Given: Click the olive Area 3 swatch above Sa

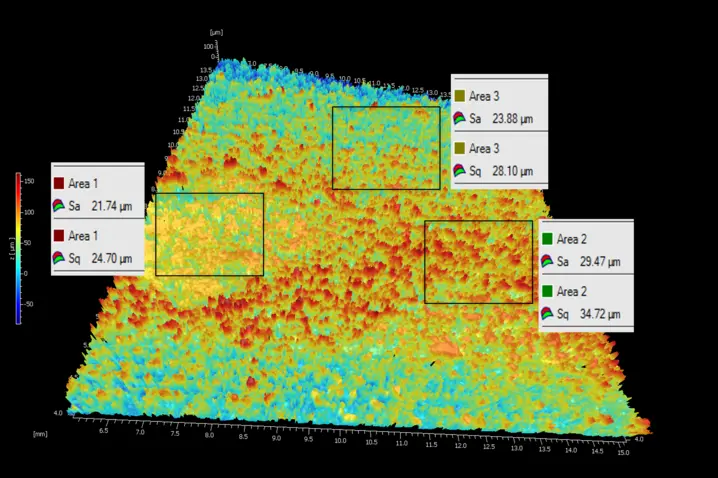Looking at the screenshot, I should click(x=459, y=96).
